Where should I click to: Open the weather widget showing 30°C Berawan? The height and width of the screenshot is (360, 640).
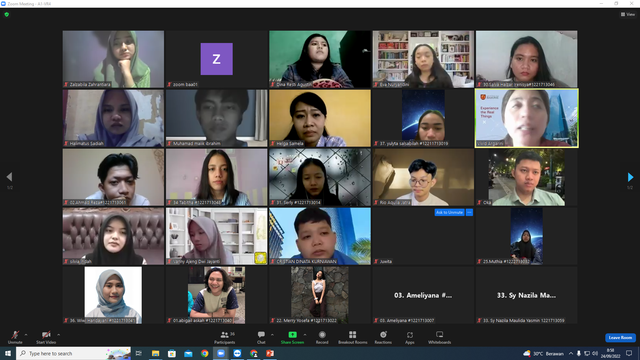[543, 353]
